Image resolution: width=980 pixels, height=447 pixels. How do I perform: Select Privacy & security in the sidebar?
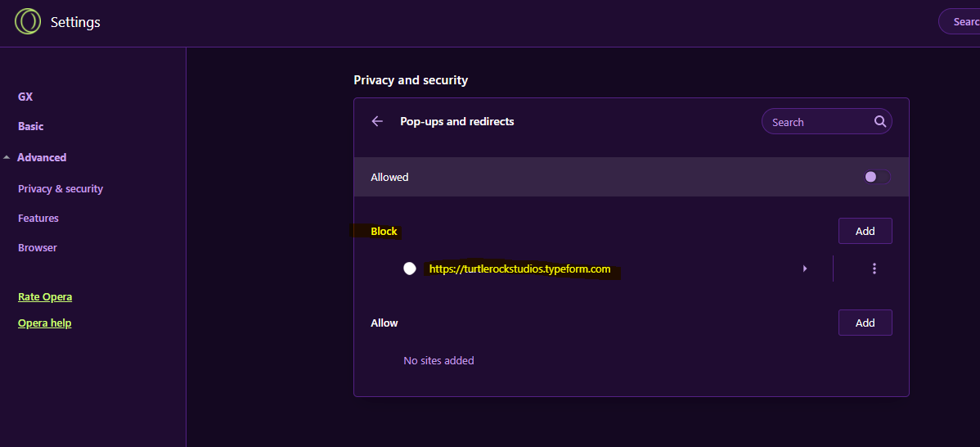click(x=61, y=188)
